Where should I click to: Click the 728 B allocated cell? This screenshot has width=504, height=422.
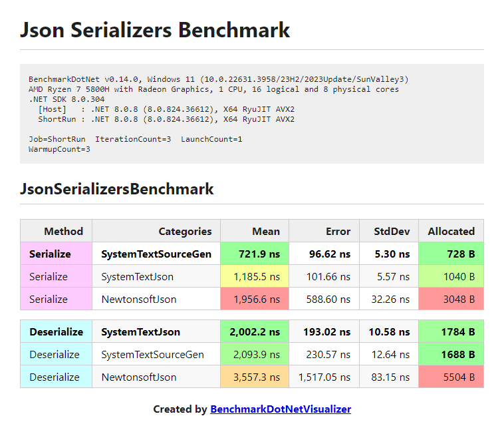pyautogui.click(x=451, y=254)
